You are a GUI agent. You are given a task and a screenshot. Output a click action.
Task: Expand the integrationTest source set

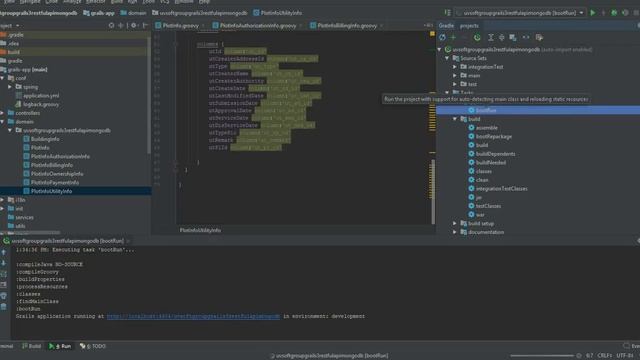(455, 67)
